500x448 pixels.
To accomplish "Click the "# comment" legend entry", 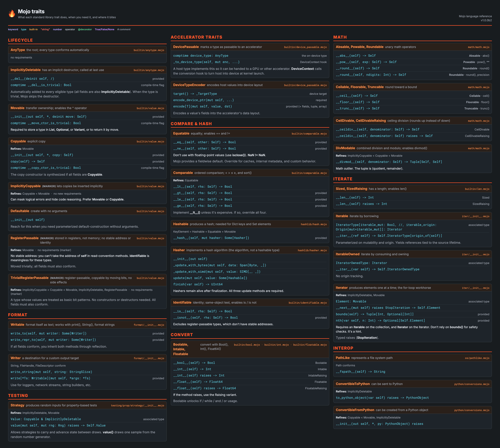I will click(x=124, y=29).
